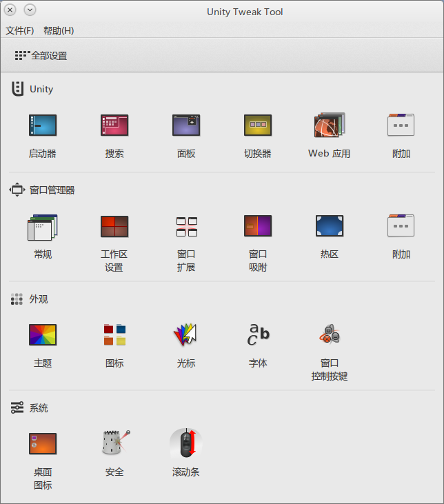Open 附加 icon in the 窗口管理器 section
Image resolution: width=444 pixels, height=504 pixels.
click(401, 225)
